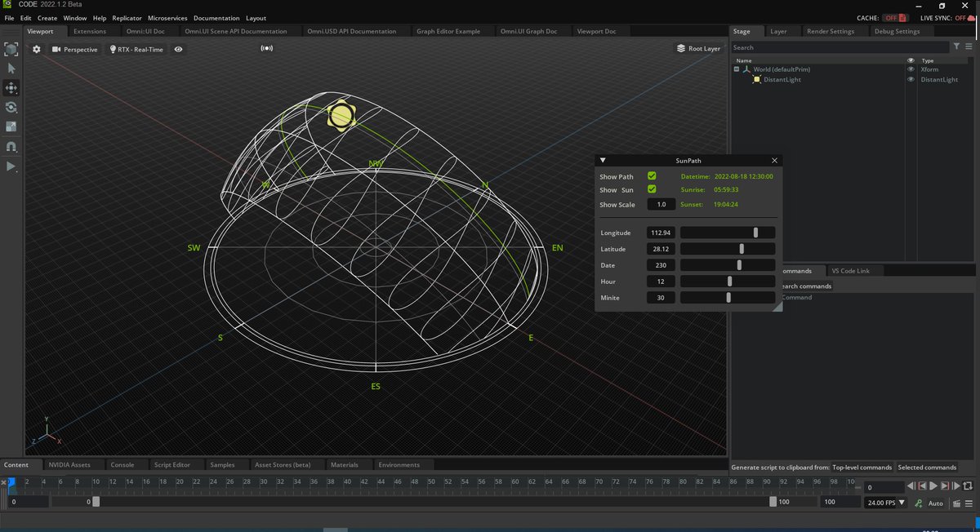Open the RTX - Real-Time renderer dropdown
Viewport: 980px width, 532px height.
pyautogui.click(x=136, y=49)
